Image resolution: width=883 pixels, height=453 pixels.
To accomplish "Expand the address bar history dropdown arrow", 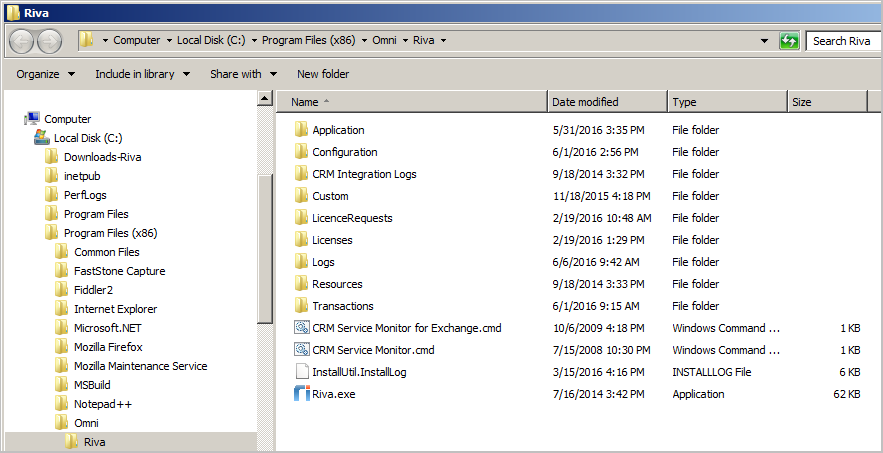I will tap(764, 41).
